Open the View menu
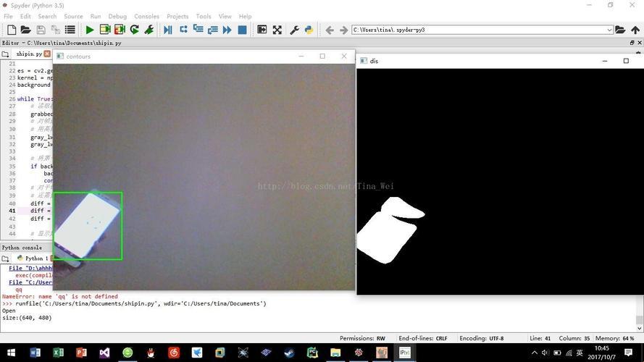Viewport: 644px width, 362px height. pos(225,17)
